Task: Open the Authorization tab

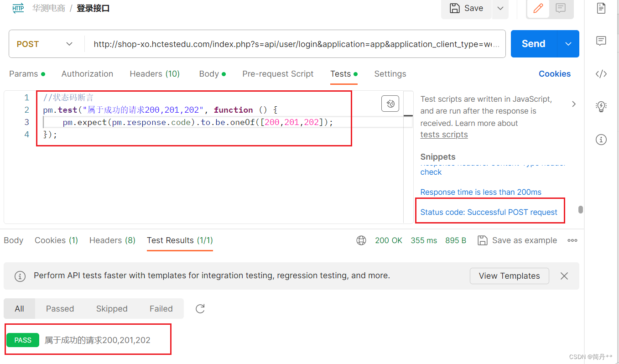Action: [87, 74]
